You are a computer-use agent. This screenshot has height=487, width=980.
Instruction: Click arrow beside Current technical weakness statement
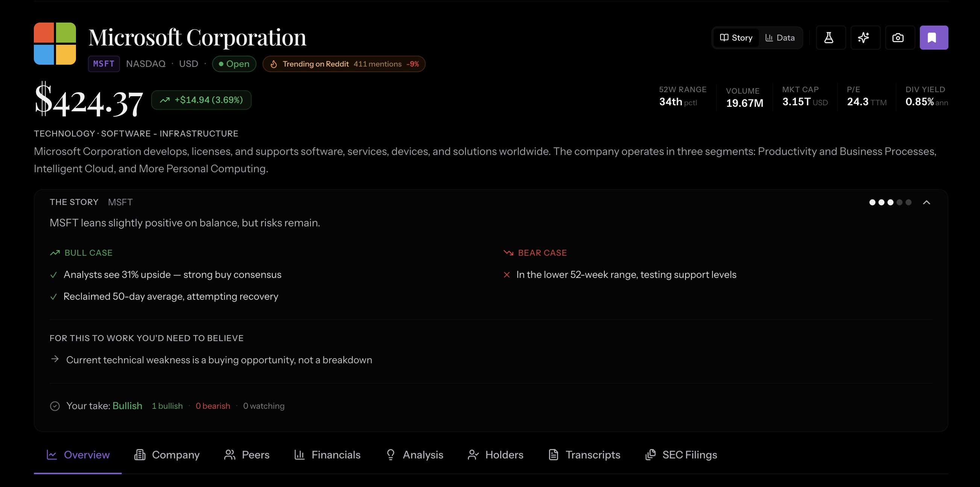(55, 359)
